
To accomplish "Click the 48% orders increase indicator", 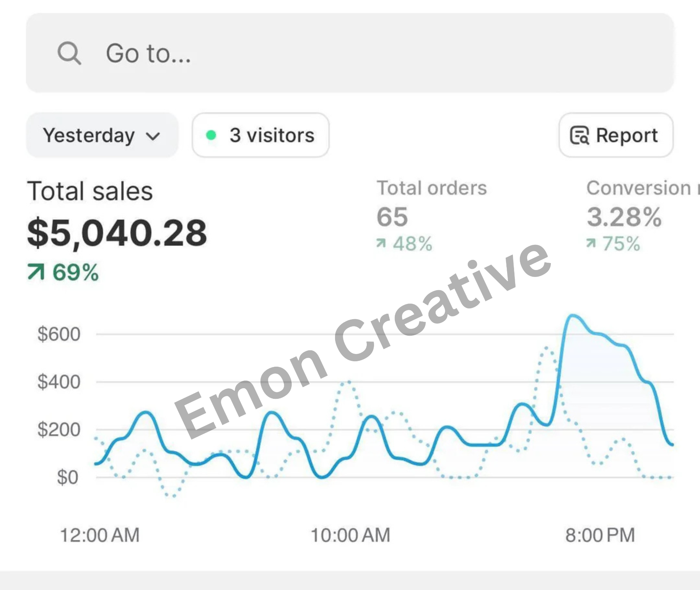I will click(x=404, y=243).
